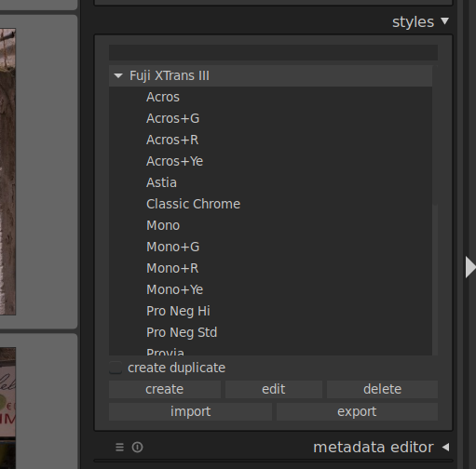Collapse the right side panel arrow
The width and height of the screenshot is (476, 469).
tap(470, 267)
